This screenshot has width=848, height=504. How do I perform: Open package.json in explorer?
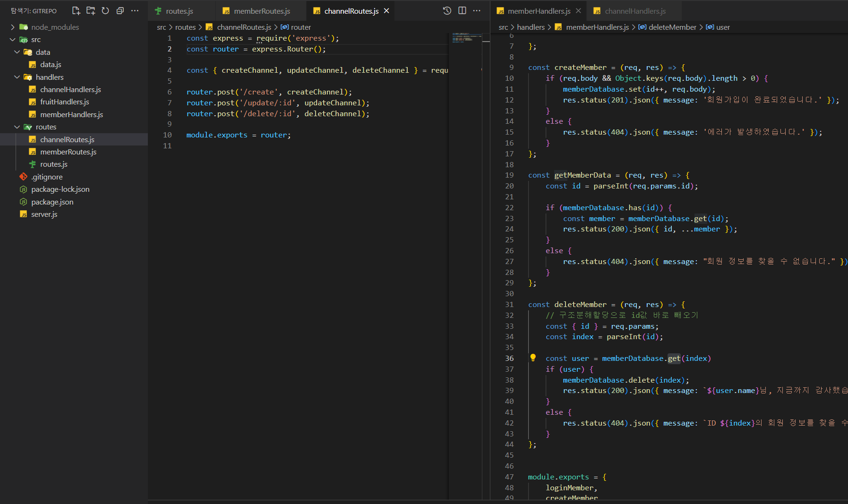[52, 202]
